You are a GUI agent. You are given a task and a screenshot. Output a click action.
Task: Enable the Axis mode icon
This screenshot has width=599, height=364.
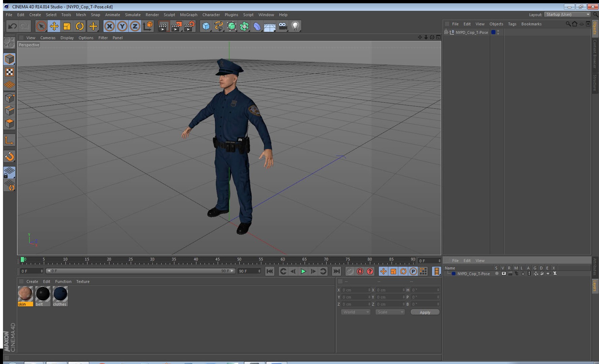point(9,140)
